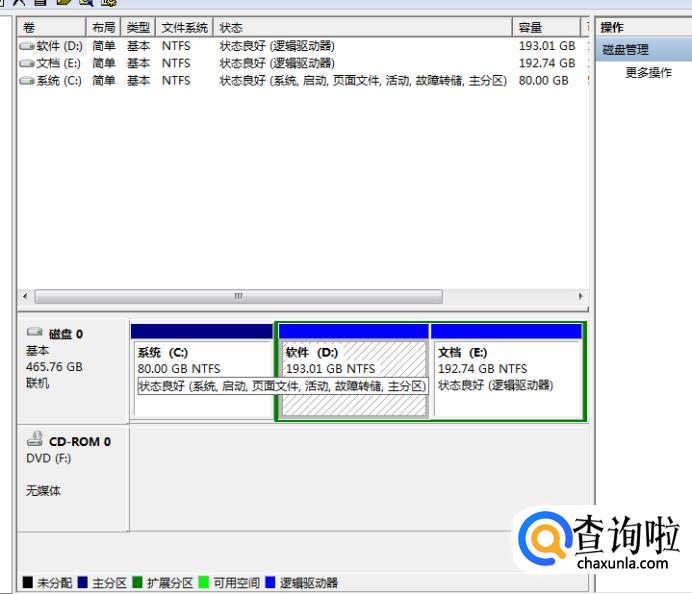692x594 pixels.
Task: Click the 193.01 GB capacity cell
Action: point(547,46)
